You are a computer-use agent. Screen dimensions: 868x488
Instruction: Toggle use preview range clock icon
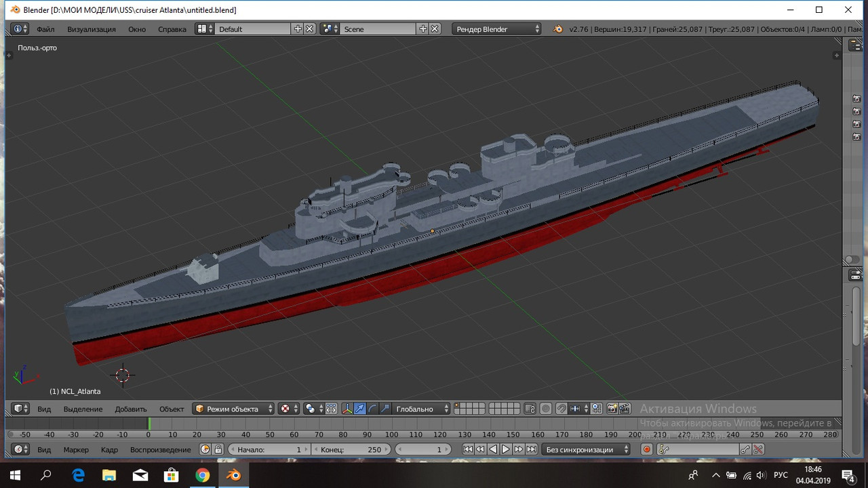[205, 449]
